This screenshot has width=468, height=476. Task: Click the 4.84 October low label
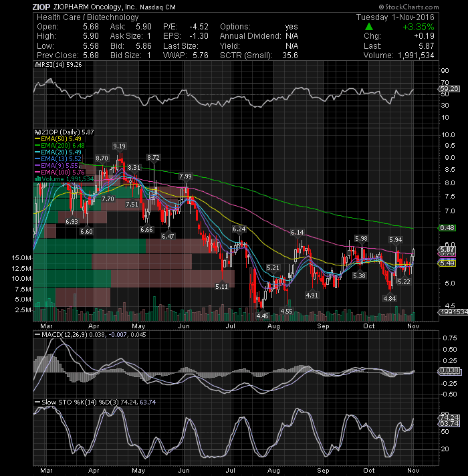tap(390, 298)
